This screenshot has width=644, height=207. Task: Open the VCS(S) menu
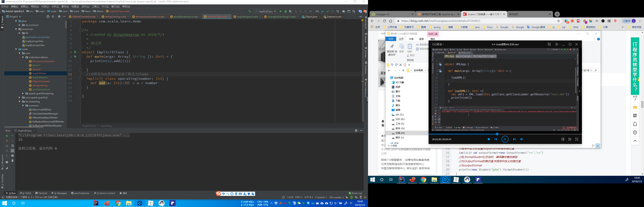pos(105,7)
